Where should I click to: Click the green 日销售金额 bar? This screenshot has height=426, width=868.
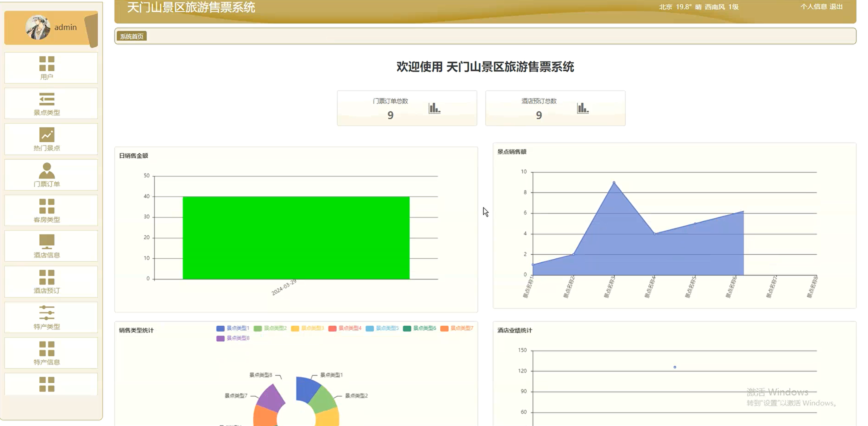[x=296, y=238]
